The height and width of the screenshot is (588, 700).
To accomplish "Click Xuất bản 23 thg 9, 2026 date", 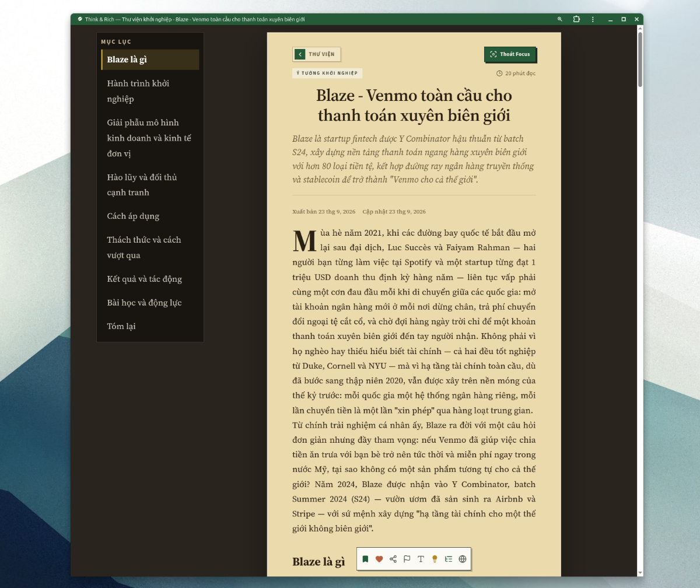I will [324, 212].
